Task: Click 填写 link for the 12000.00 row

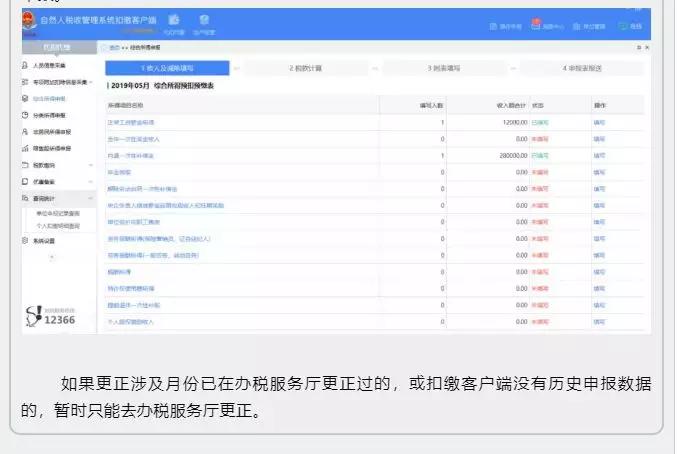Action: click(x=599, y=123)
